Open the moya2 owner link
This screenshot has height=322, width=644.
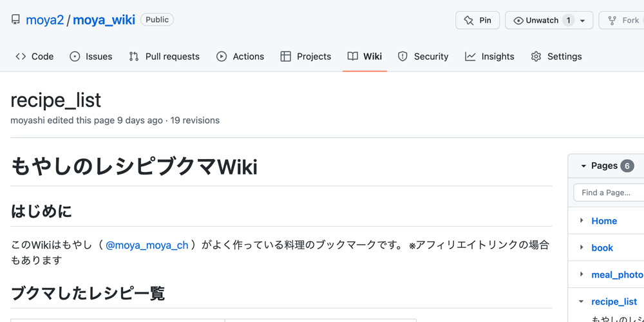click(x=45, y=20)
